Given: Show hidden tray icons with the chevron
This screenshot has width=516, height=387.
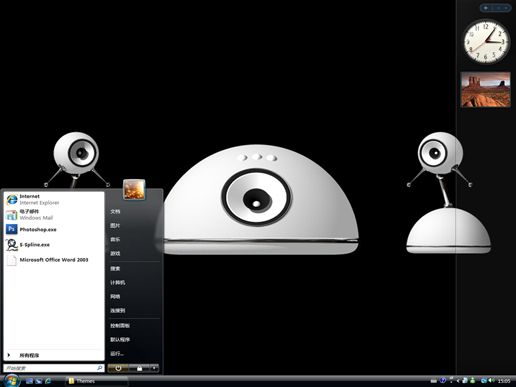Looking at the screenshot, I should (x=458, y=381).
